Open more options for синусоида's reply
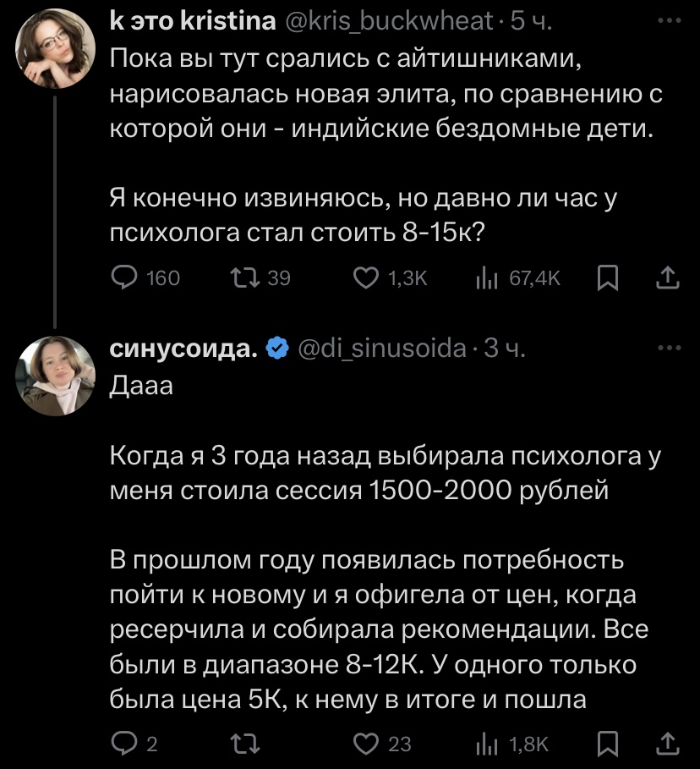This screenshot has width=700, height=769. tap(668, 347)
